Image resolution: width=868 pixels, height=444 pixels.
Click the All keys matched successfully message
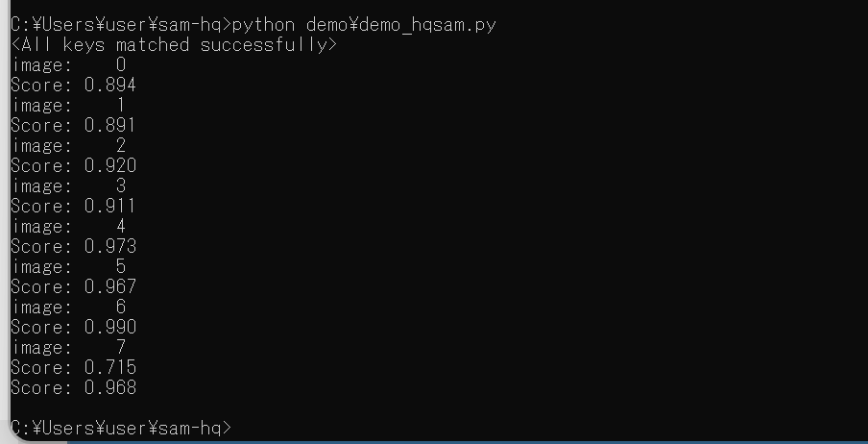[x=174, y=45]
